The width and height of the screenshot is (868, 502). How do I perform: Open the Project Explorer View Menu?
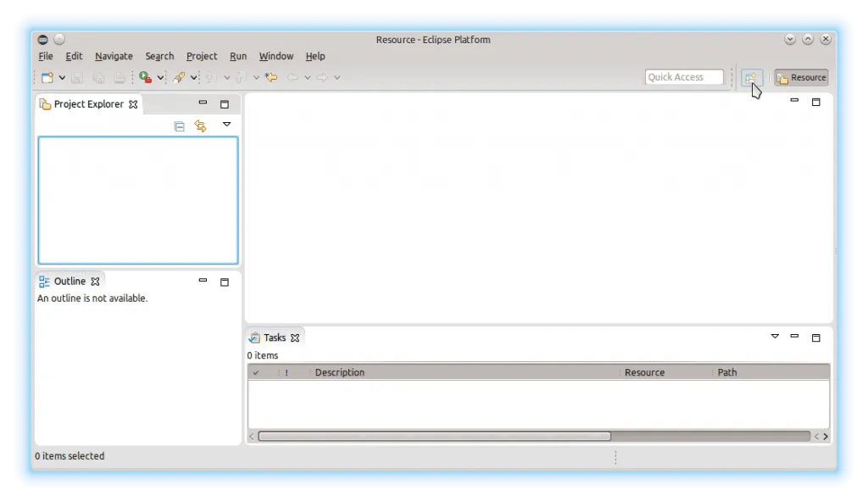click(x=226, y=125)
